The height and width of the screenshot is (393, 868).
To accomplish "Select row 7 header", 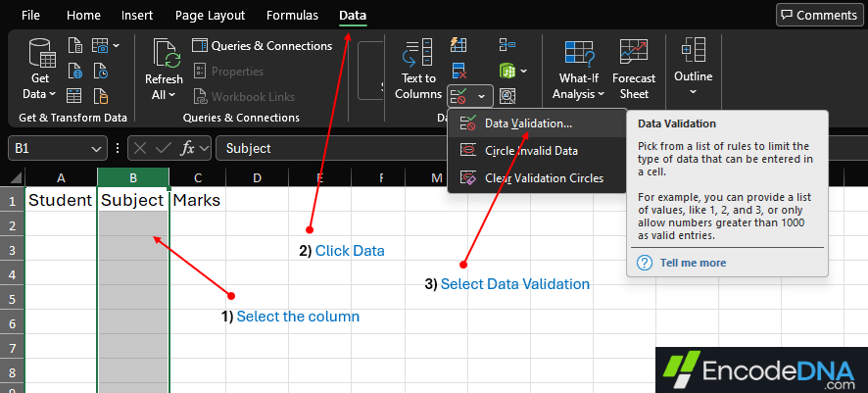I will pyautogui.click(x=12, y=348).
